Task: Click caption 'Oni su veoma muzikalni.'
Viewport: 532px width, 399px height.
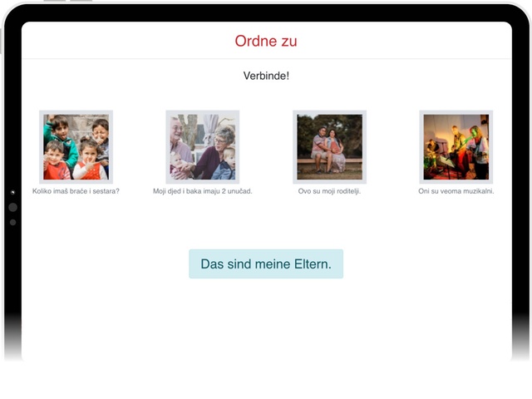Action: 456,191
